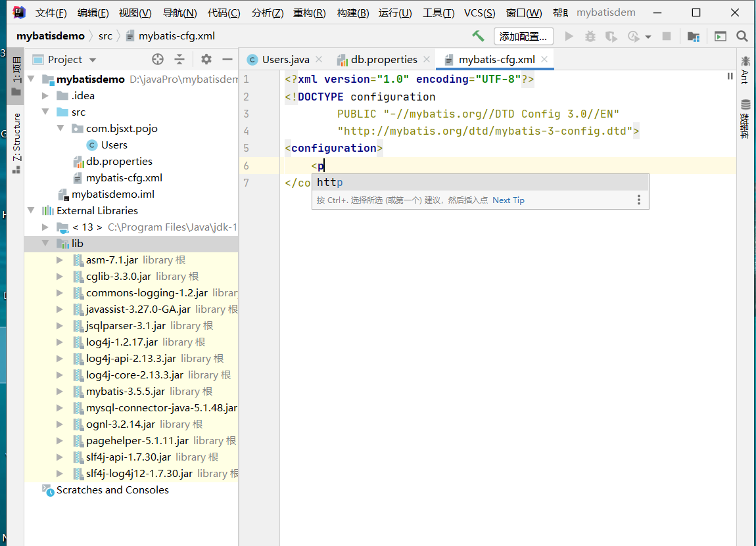This screenshot has width=756, height=546.
Task: Click the Build project hammer icon
Action: pos(478,36)
